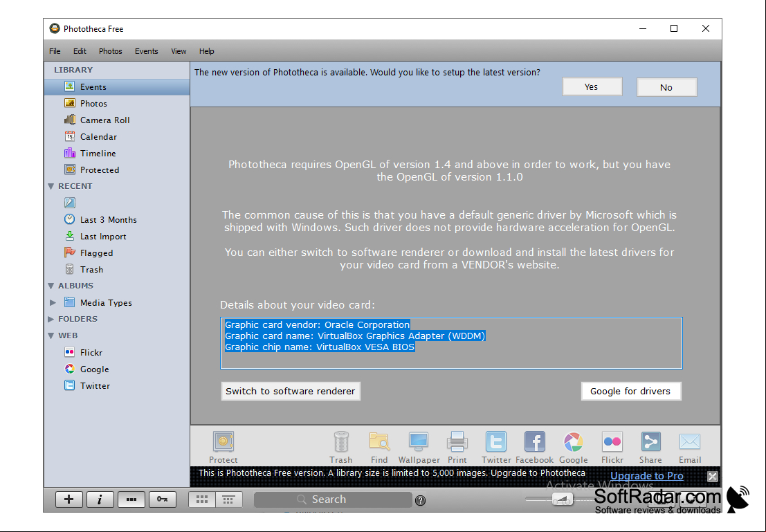This screenshot has width=766, height=532.
Task: Click the search help question mark
Action: click(420, 500)
